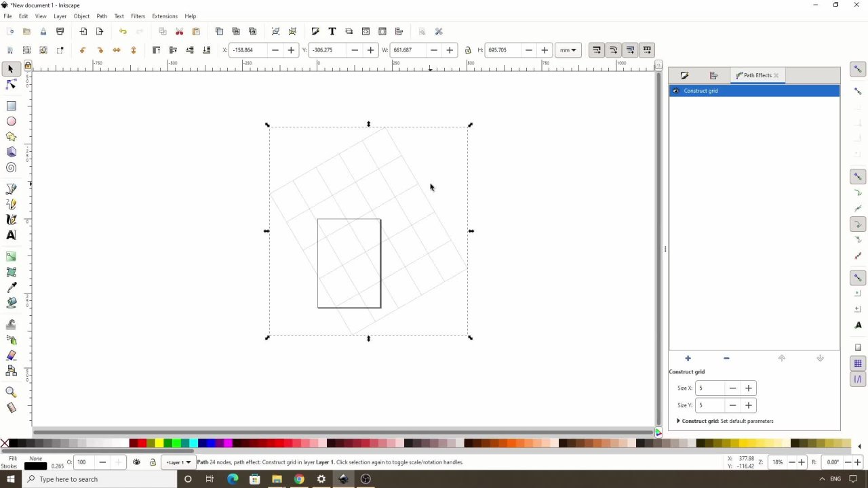The image size is (868, 488).
Task: Select the Node editing tool
Action: 11,85
